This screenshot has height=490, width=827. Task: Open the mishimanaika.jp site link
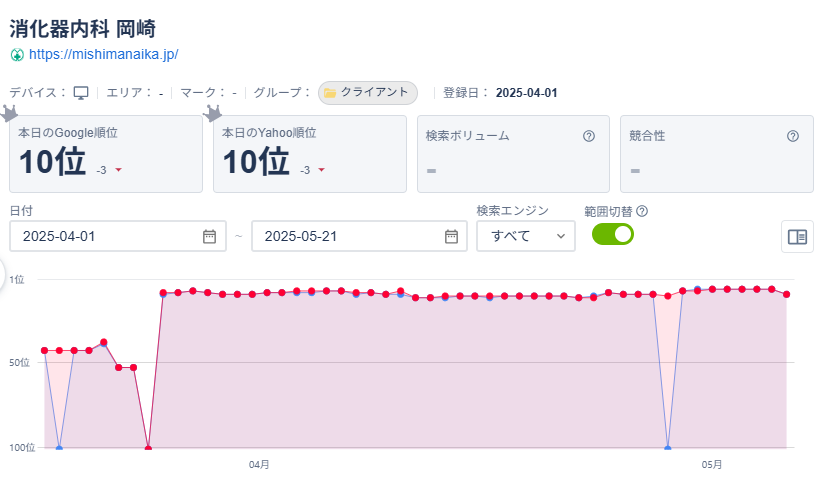(103, 54)
